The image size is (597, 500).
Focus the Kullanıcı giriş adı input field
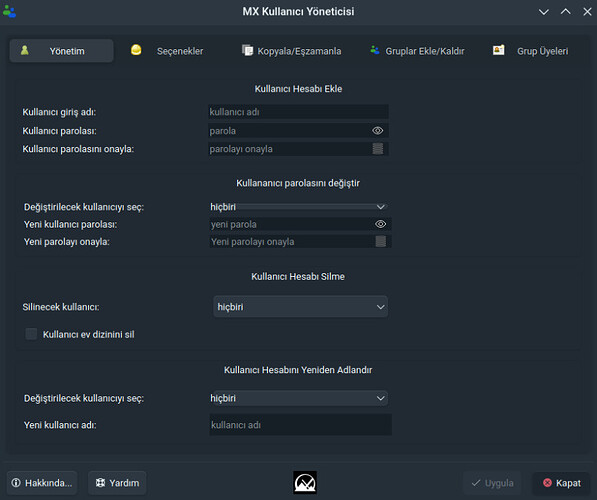tap(298, 112)
